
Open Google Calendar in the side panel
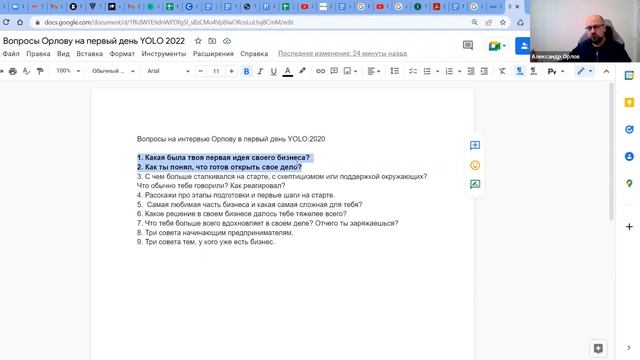(629, 76)
